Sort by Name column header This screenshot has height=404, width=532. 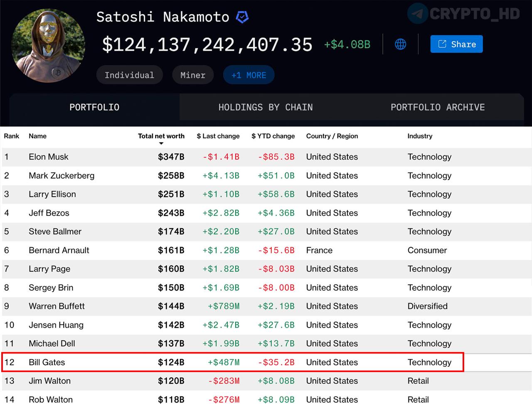[37, 136]
